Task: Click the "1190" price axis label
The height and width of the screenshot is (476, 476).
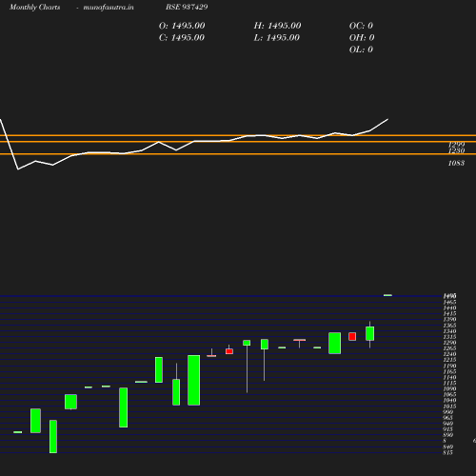Action: [450, 366]
